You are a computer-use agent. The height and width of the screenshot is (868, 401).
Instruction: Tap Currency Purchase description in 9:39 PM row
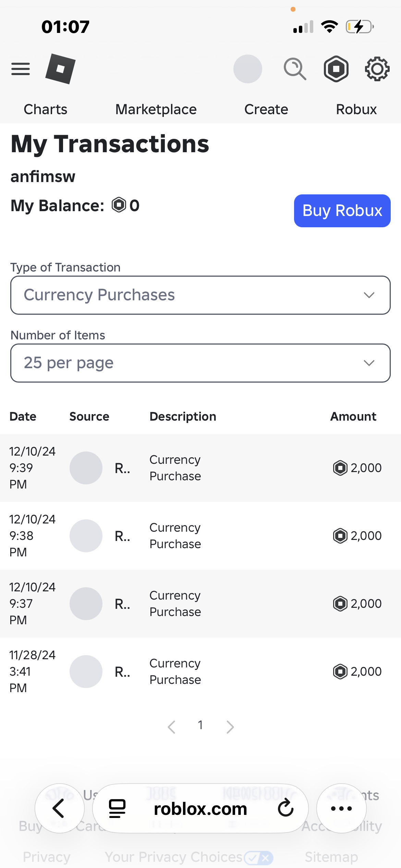[x=175, y=468]
